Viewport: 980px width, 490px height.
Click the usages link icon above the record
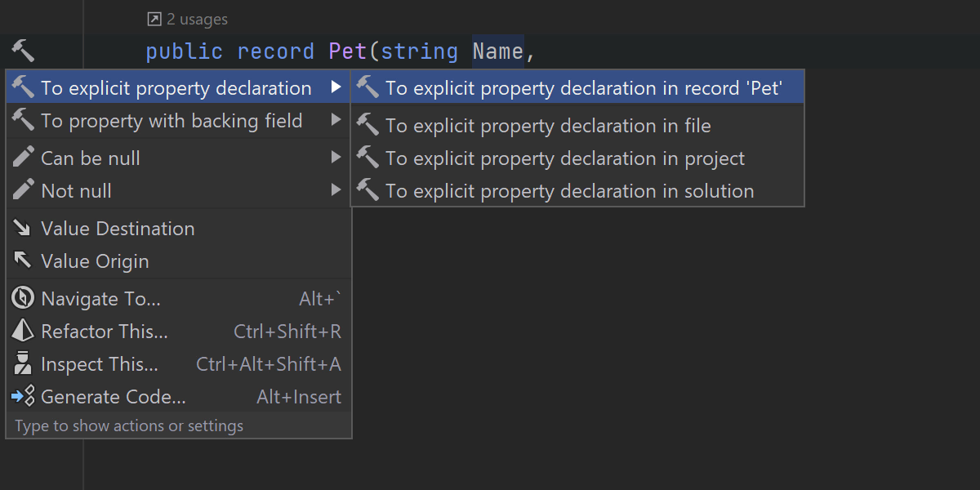(x=154, y=19)
